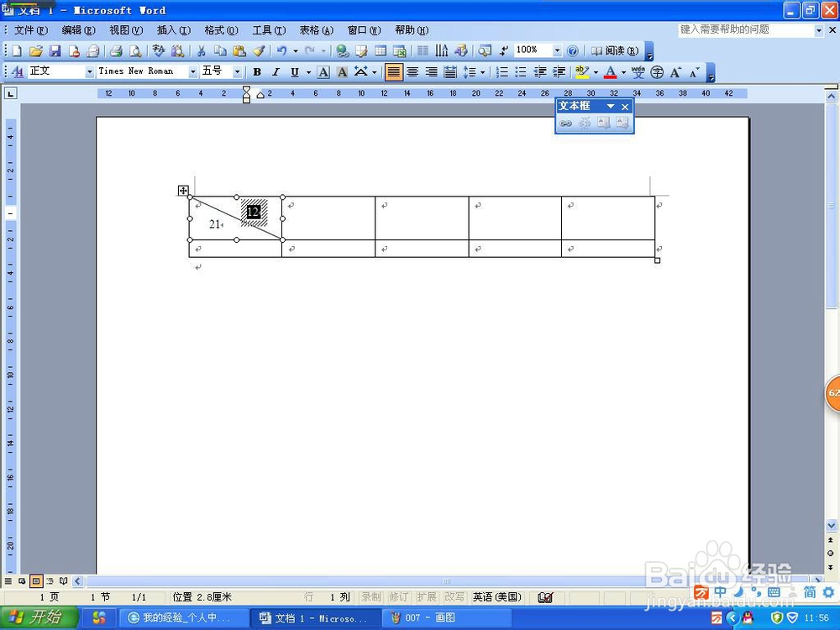Click the help question input box
Screen dimensions: 840x630
pos(746,30)
